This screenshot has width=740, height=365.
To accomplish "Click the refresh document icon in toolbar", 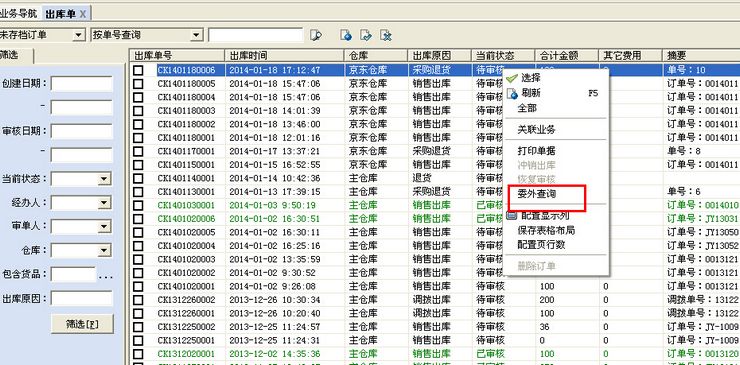I will tap(346, 35).
